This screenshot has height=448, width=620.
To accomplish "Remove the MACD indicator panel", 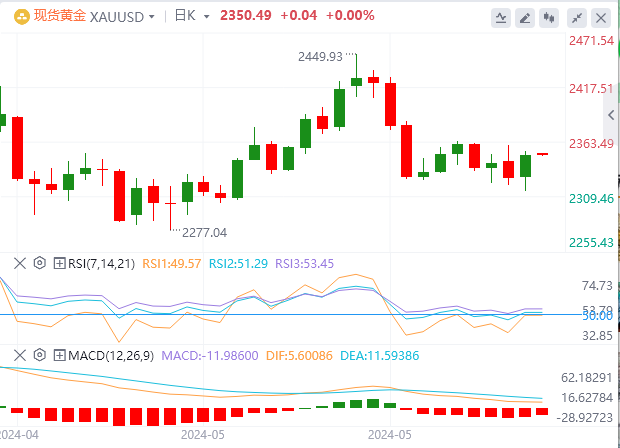I will coord(20,354).
